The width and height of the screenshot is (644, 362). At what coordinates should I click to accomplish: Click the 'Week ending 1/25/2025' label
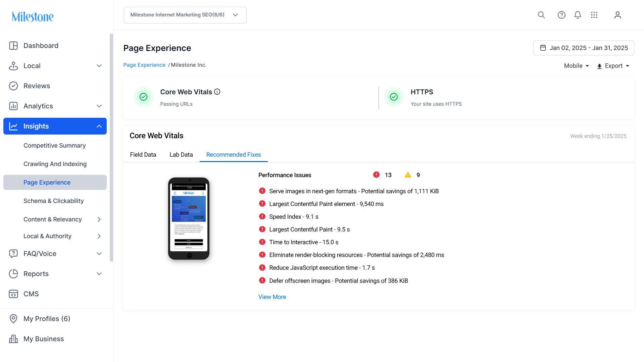click(x=598, y=136)
